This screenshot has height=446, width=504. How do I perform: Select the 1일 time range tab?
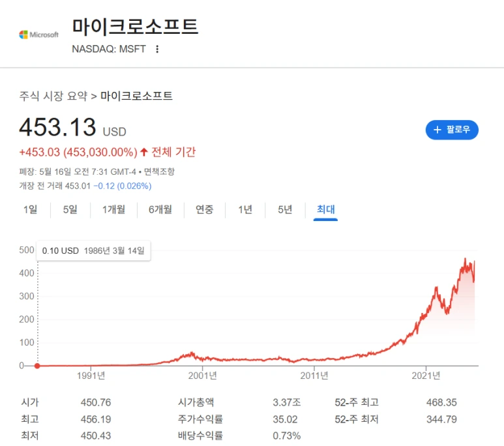tap(30, 210)
